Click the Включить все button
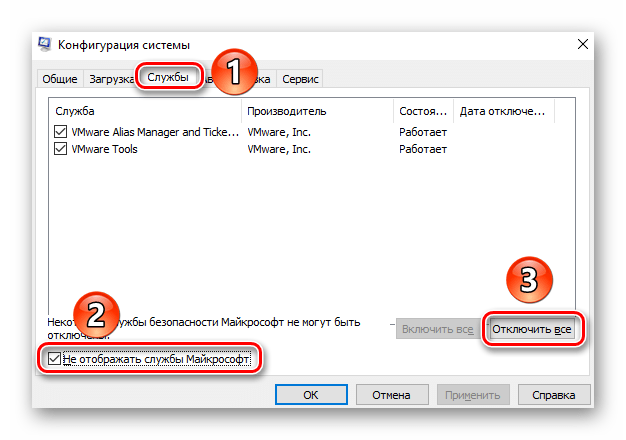This screenshot has width=626, height=440. tap(438, 329)
